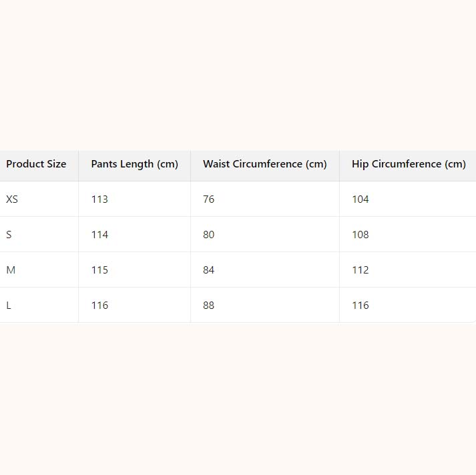Viewport: 476px width, 475px height.
Task: Click pants length value 115
Action: (99, 270)
